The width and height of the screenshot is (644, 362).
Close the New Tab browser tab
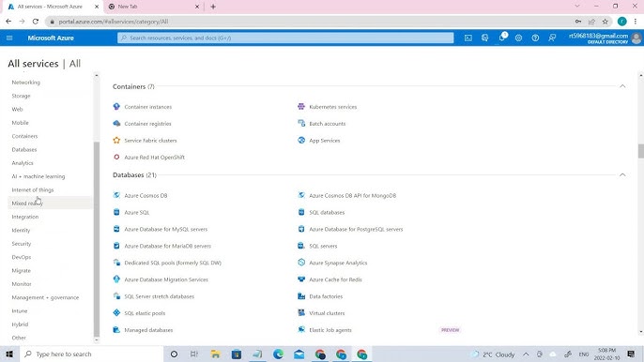click(197, 7)
